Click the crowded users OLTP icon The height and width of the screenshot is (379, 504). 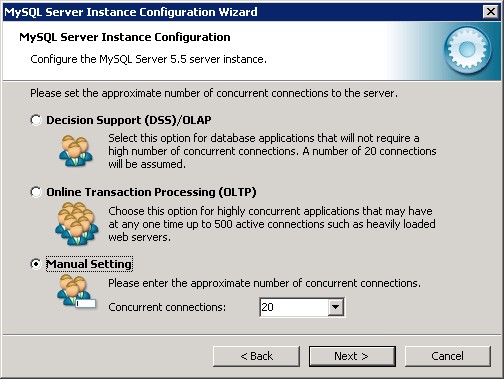click(x=77, y=223)
